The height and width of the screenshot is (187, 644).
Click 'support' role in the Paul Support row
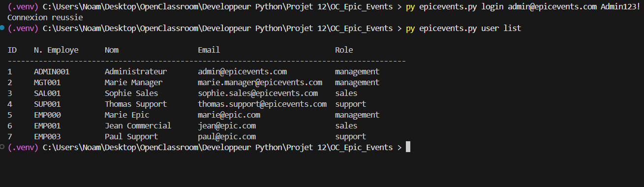click(351, 137)
